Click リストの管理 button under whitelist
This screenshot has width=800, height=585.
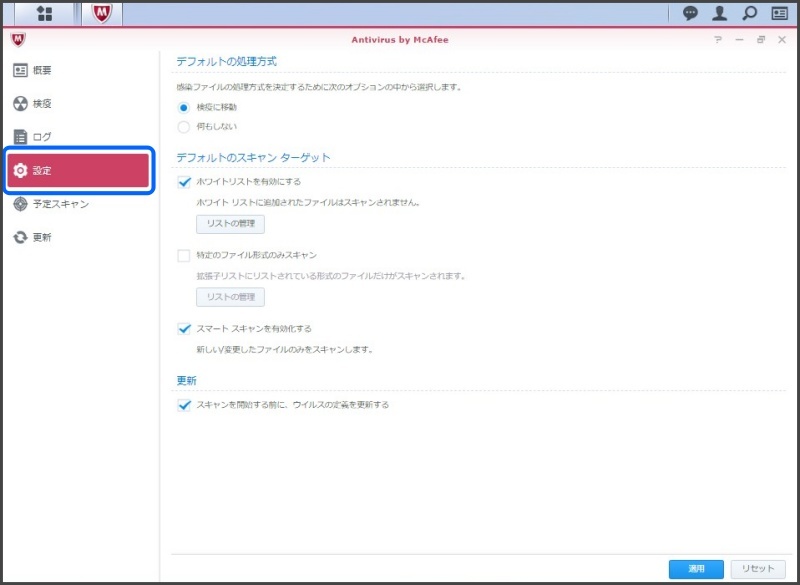tap(231, 224)
